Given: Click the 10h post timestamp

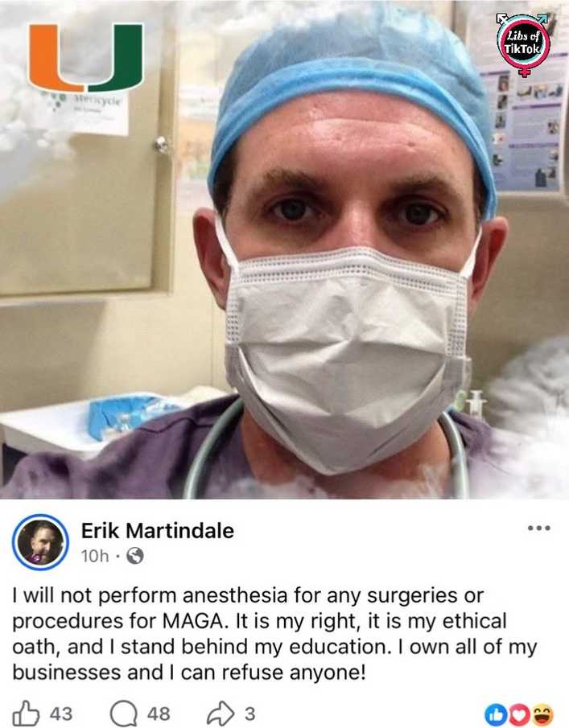Looking at the screenshot, I should [95, 556].
